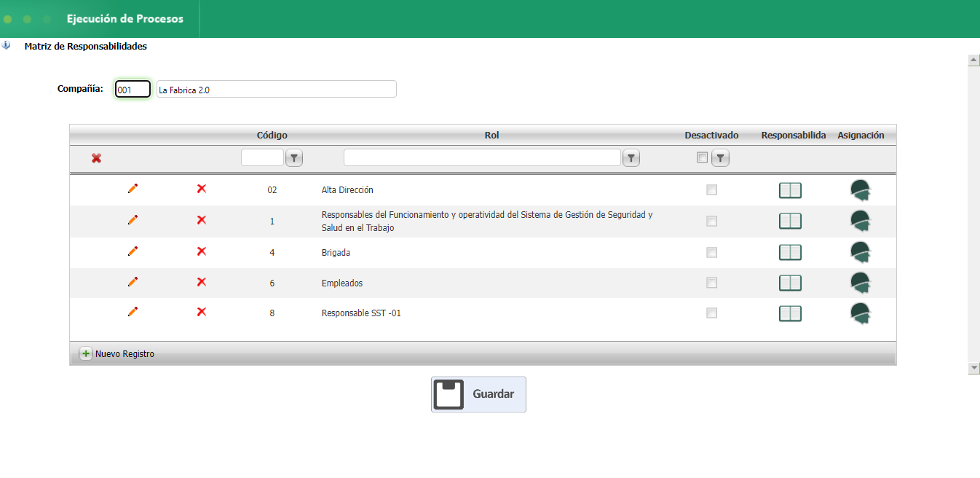Image resolution: width=980 pixels, height=478 pixels.
Task: Toggle the Desactivado filter checkbox
Action: point(702,157)
